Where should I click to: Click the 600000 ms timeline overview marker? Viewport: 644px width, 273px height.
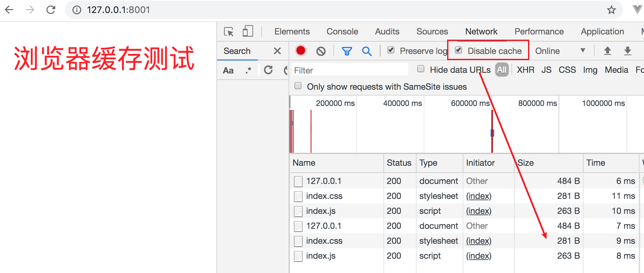point(470,103)
